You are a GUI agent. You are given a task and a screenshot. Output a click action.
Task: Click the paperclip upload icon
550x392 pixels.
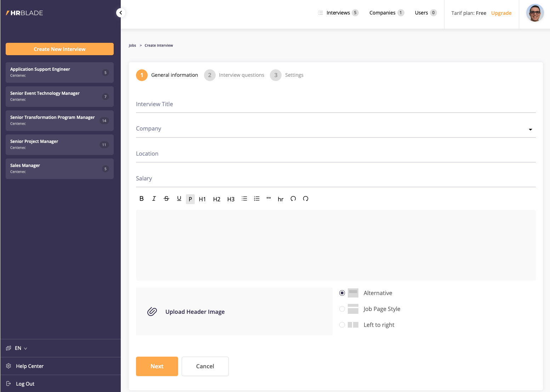click(x=152, y=312)
